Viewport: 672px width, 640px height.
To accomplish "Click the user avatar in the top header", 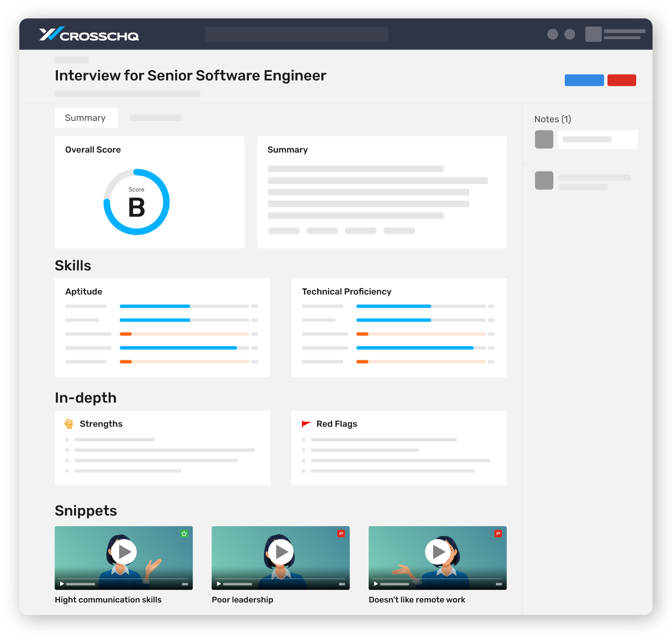I will coord(593,34).
